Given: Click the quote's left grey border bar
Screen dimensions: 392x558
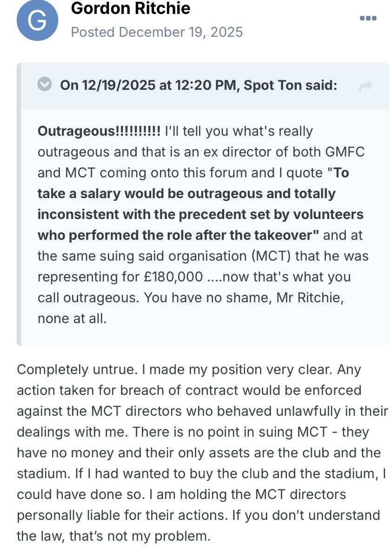Looking at the screenshot, I should tap(19, 205).
